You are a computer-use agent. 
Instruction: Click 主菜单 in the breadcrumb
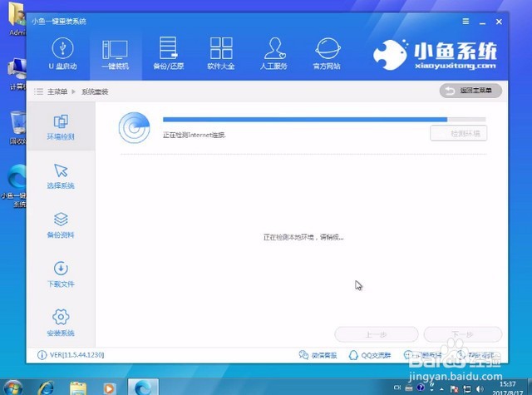(57, 91)
